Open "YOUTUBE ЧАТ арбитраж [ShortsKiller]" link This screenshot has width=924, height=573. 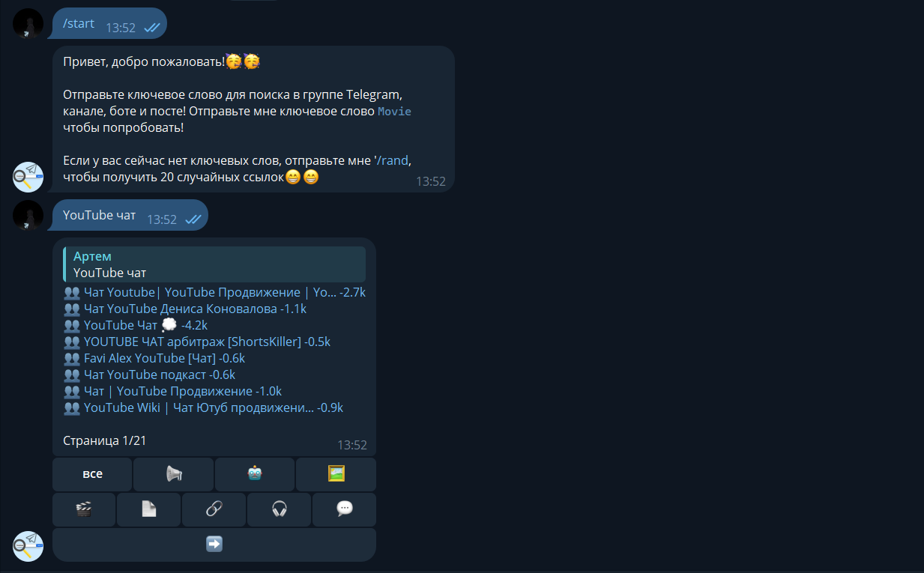[x=207, y=342]
